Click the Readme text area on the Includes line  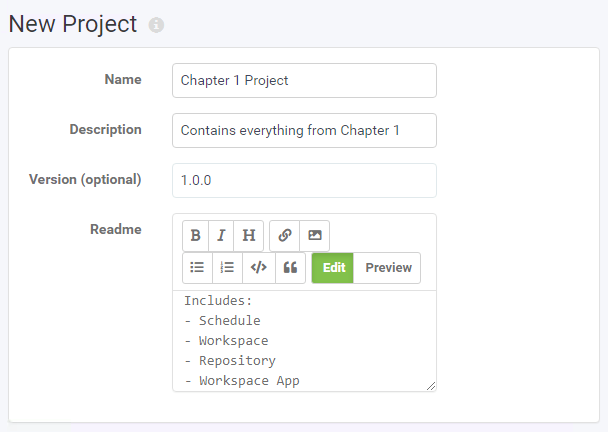tap(218, 301)
